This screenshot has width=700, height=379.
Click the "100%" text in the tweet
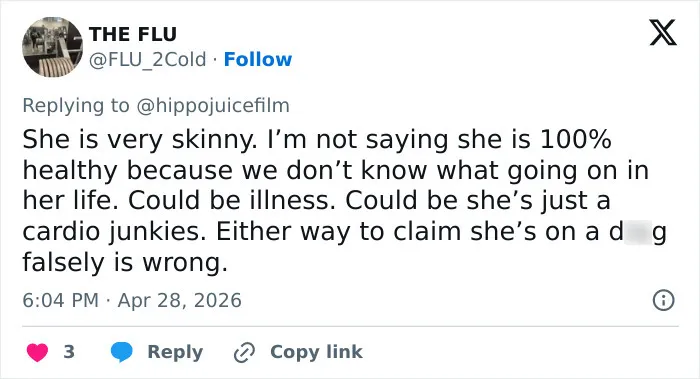point(575,139)
